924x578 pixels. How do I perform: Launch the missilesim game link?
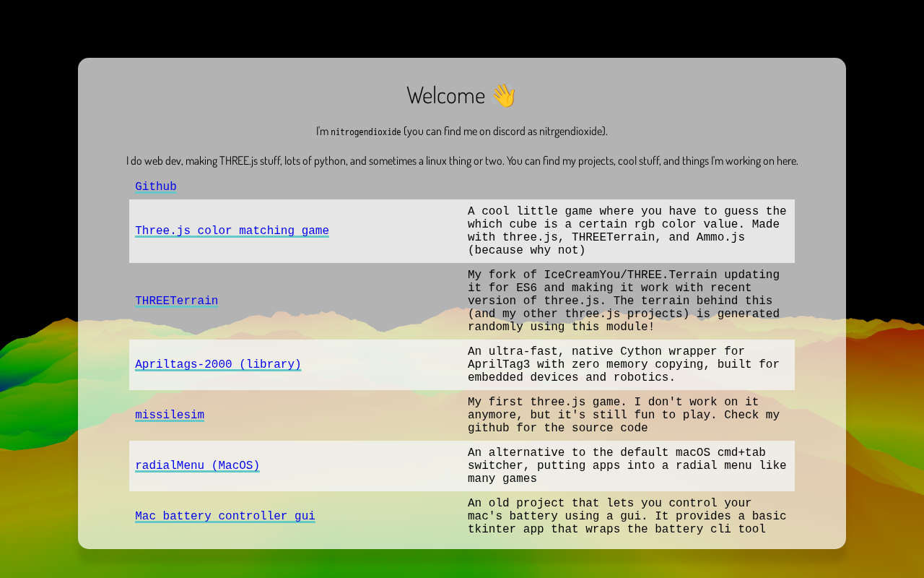click(x=170, y=415)
